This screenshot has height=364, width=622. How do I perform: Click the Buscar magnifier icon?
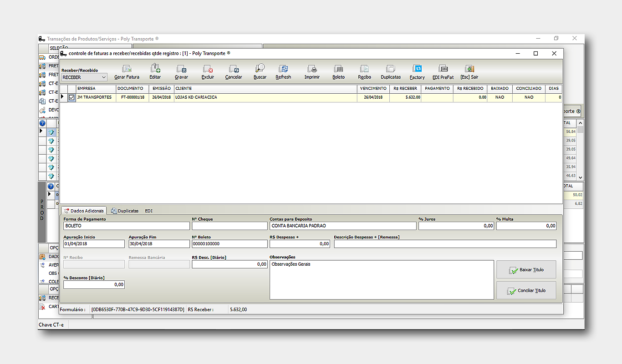click(260, 68)
